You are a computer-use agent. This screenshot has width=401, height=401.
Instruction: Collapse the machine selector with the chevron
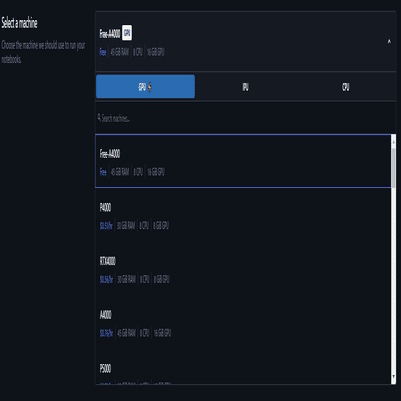[389, 41]
